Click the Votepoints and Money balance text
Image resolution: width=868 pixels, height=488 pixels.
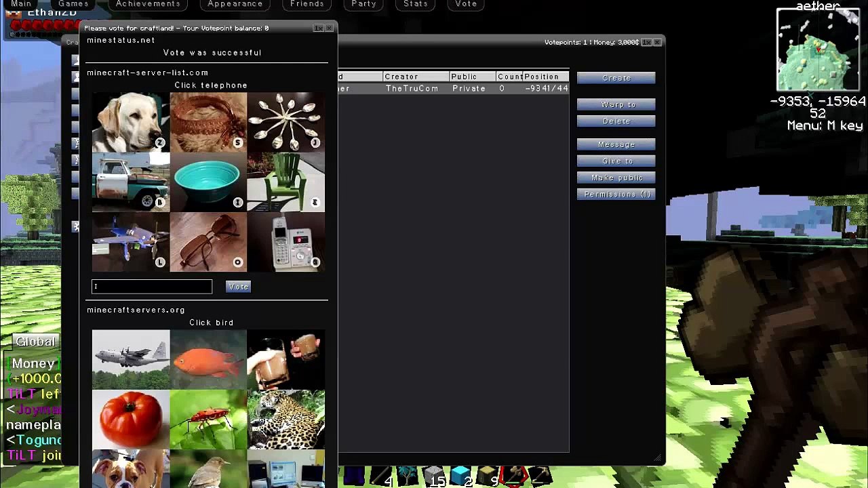591,42
